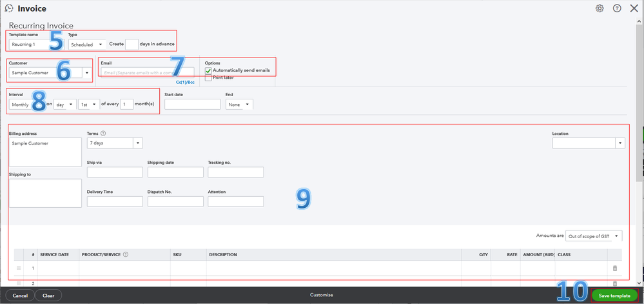Click the DESCRIPTION column header
This screenshot has height=304, width=644.
tap(223, 255)
